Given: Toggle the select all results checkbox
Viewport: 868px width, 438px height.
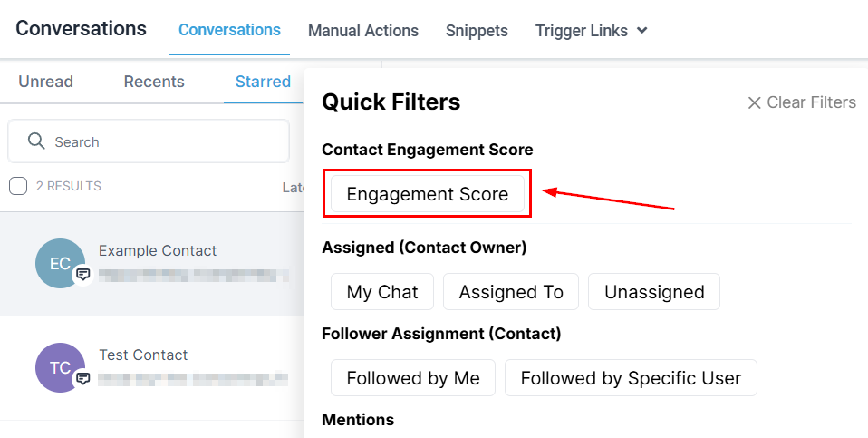Looking at the screenshot, I should coord(18,186).
